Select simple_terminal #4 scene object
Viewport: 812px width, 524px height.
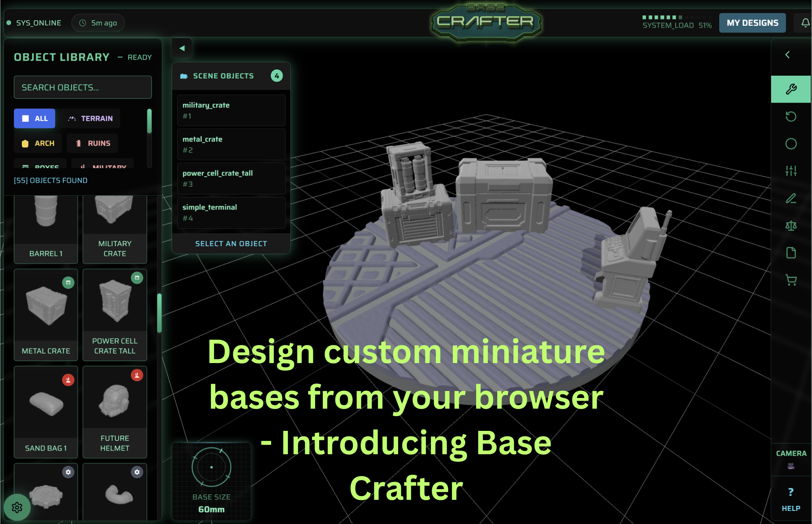click(231, 213)
